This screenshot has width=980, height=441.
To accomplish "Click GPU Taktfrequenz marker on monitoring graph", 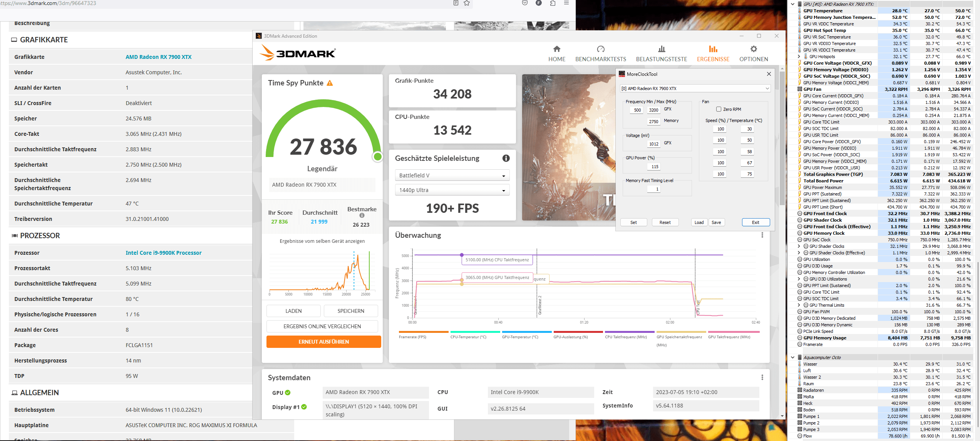I will coord(461,280).
